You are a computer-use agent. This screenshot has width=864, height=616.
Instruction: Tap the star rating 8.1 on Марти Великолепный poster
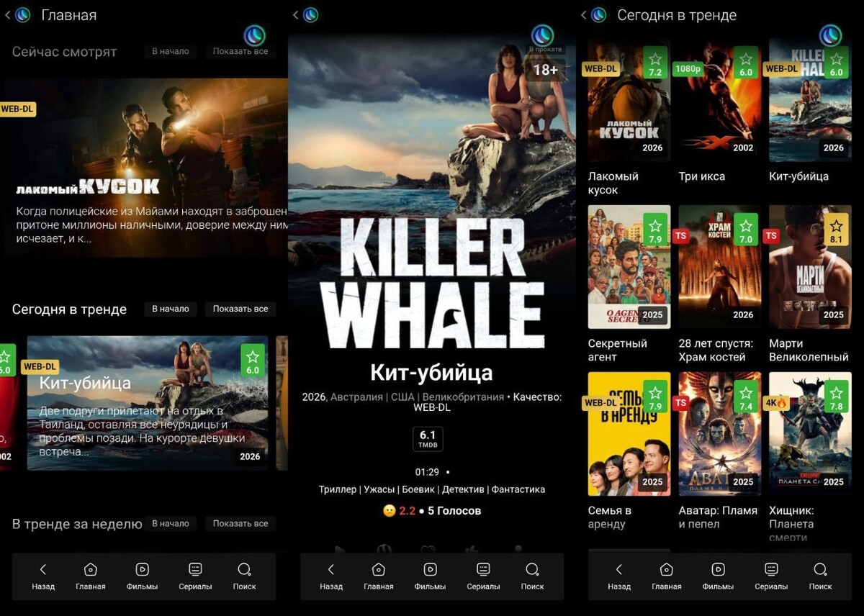836,230
